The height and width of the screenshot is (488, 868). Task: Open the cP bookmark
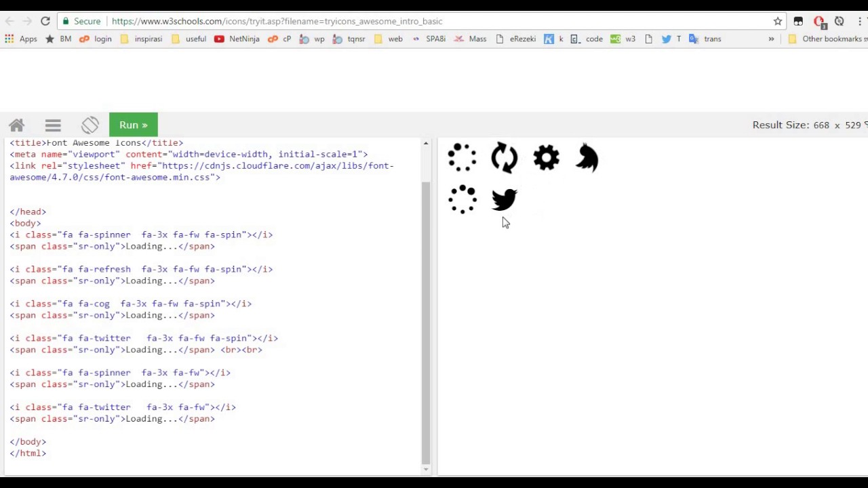click(279, 39)
